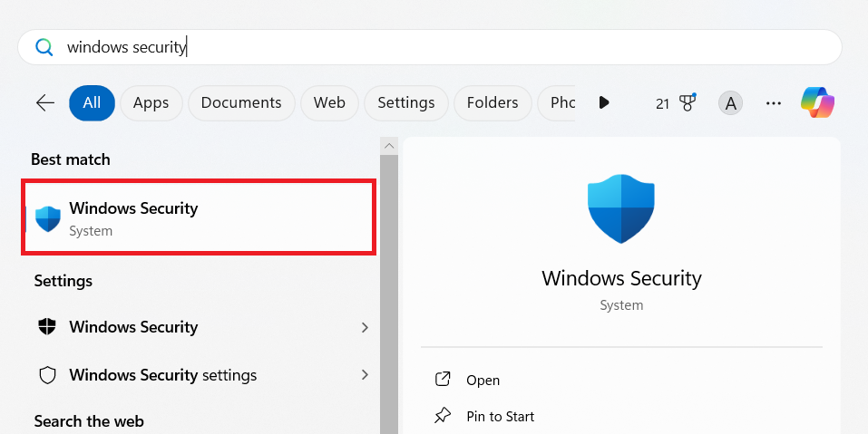Click the blue shield icon in best match
This screenshot has width=868, height=434.
[48, 219]
